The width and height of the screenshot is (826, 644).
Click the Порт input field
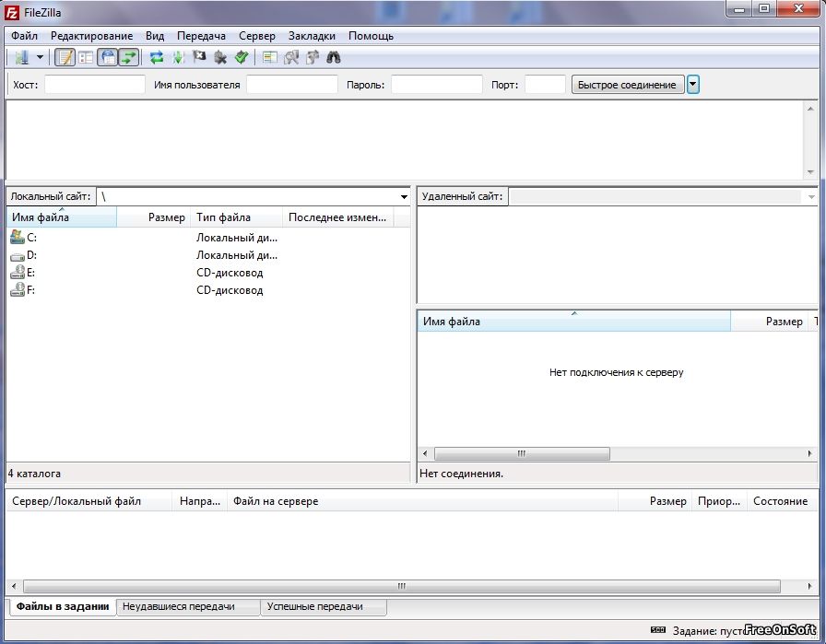[545, 85]
